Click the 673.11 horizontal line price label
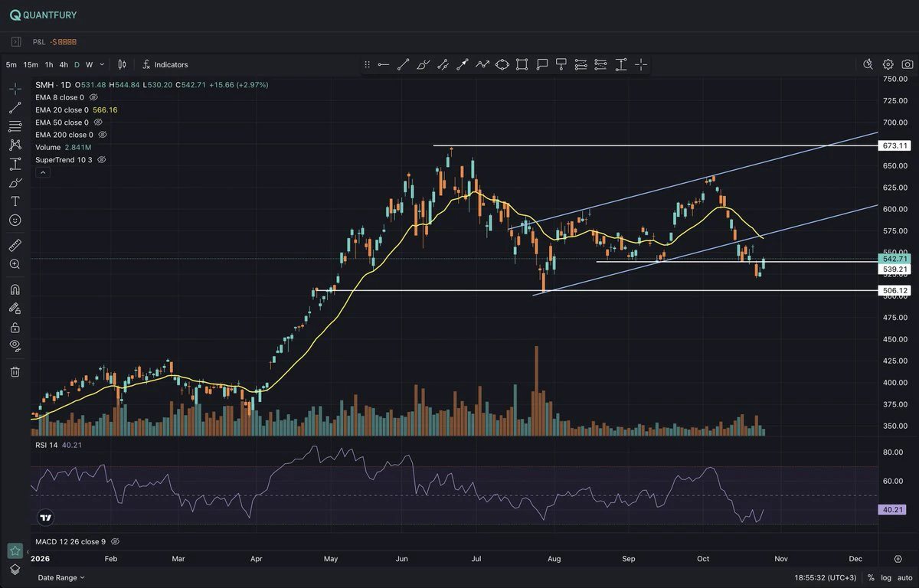The width and height of the screenshot is (919, 588). coord(894,145)
